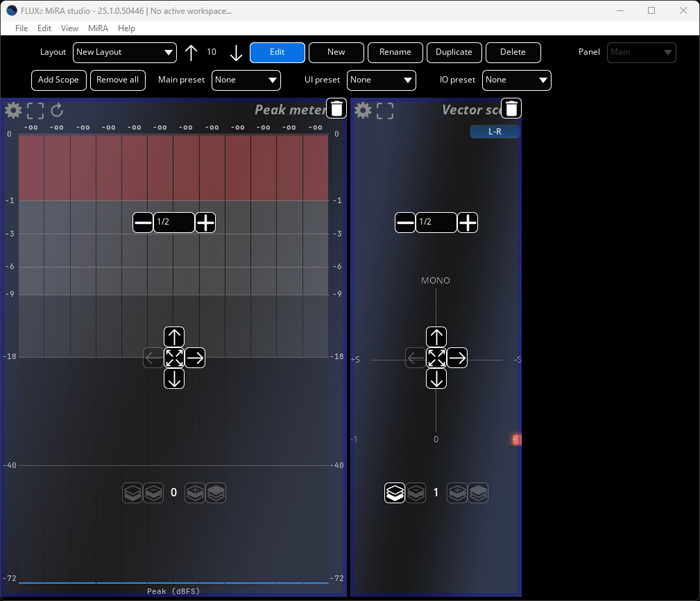
Task: Move Peak meter left with dimmed arrow
Action: click(x=153, y=358)
